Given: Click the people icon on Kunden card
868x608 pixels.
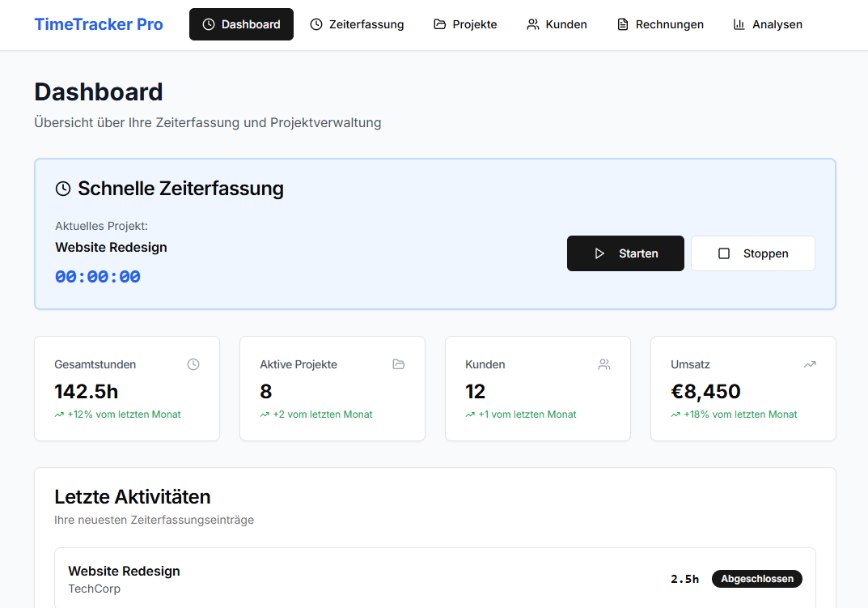Looking at the screenshot, I should (604, 364).
